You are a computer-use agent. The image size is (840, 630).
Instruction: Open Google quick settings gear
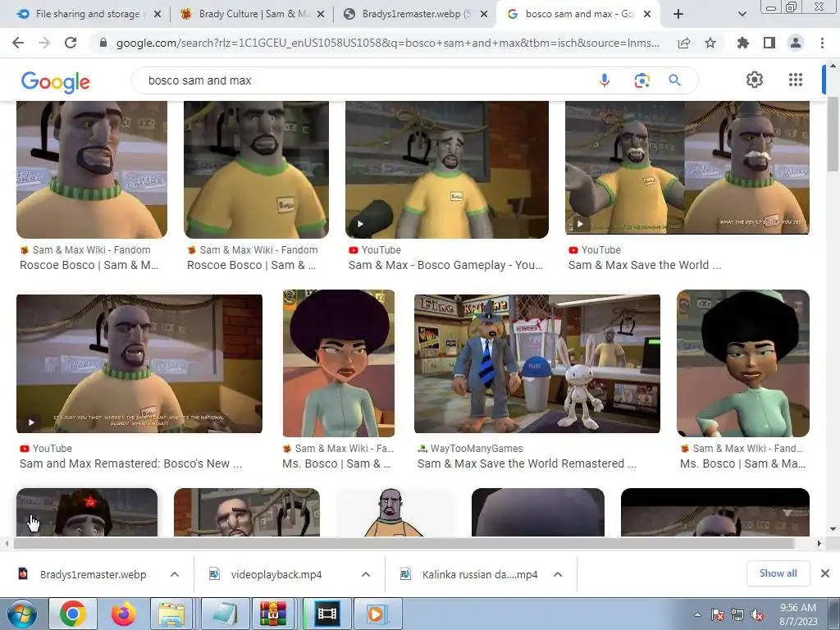click(x=755, y=80)
